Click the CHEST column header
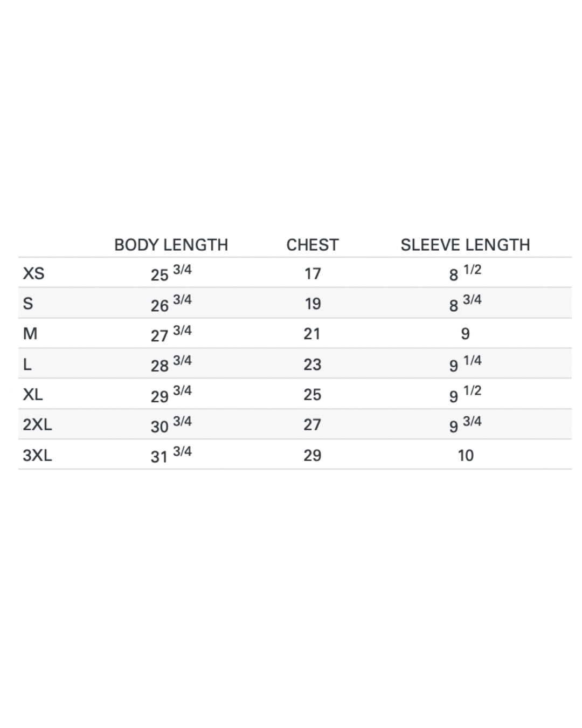 pyautogui.click(x=312, y=245)
